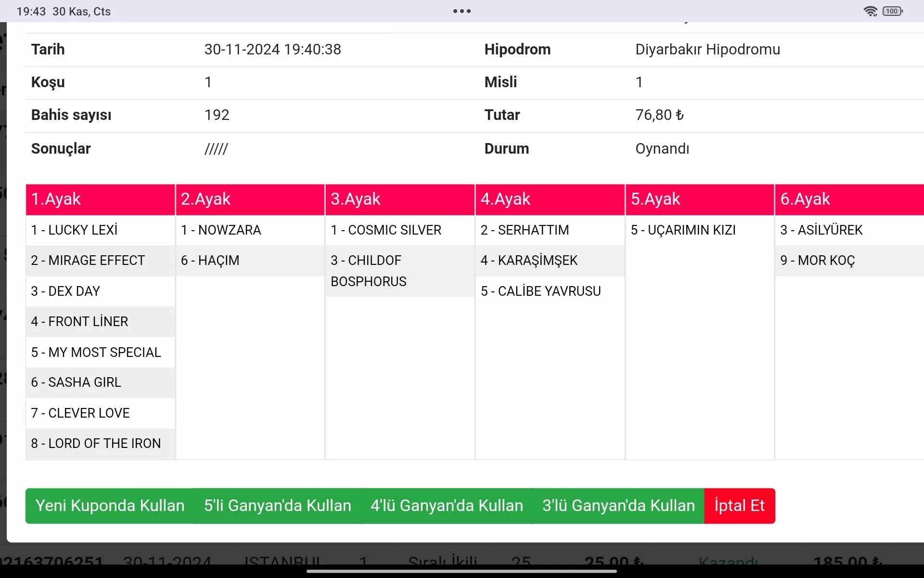The image size is (924, 578).
Task: Click horse 1 - LUCKY LEXİ
Action: (75, 230)
